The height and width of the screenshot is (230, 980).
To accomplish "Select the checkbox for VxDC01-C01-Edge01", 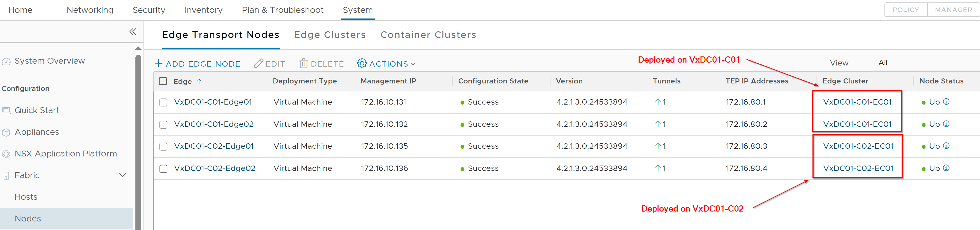I will [164, 102].
